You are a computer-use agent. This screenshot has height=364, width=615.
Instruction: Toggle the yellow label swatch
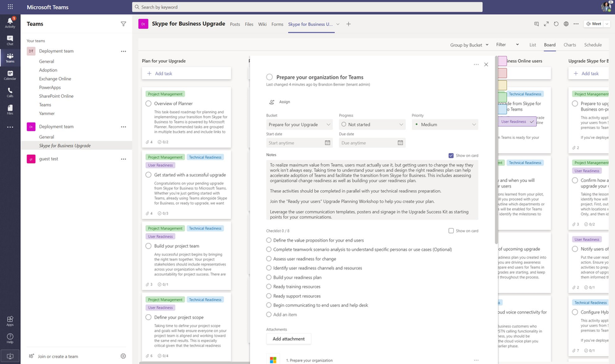(x=502, y=85)
